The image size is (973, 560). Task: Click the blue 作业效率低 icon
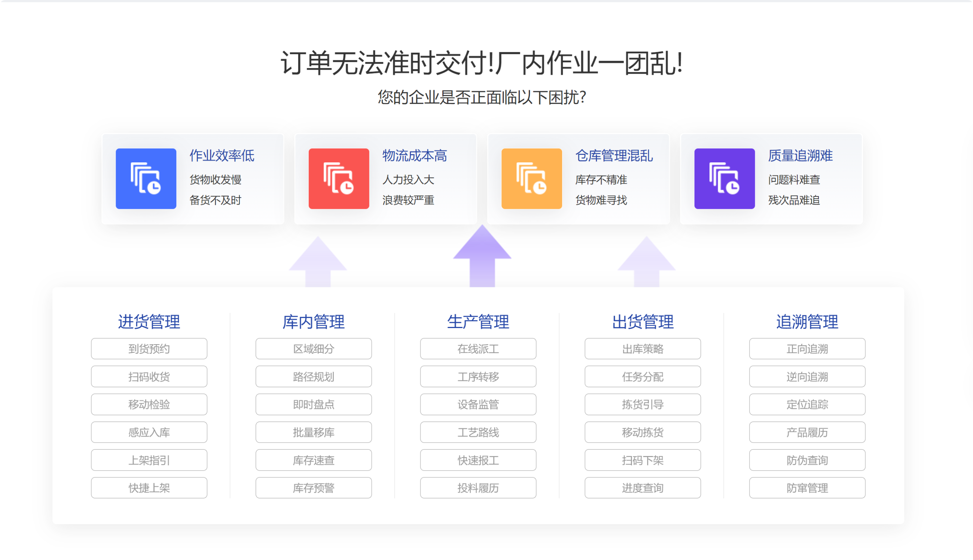tap(146, 178)
